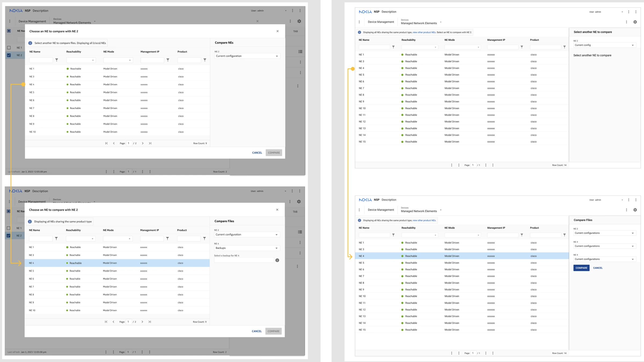This screenshot has height=362, width=644.
Task: Click the blue COMPARE button
Action: click(581, 268)
